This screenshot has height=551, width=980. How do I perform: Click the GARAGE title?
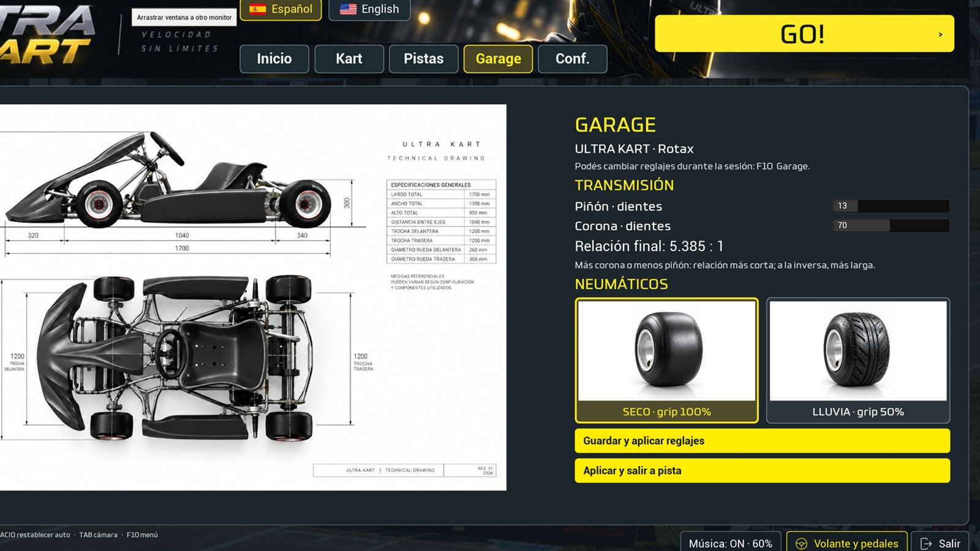point(615,125)
